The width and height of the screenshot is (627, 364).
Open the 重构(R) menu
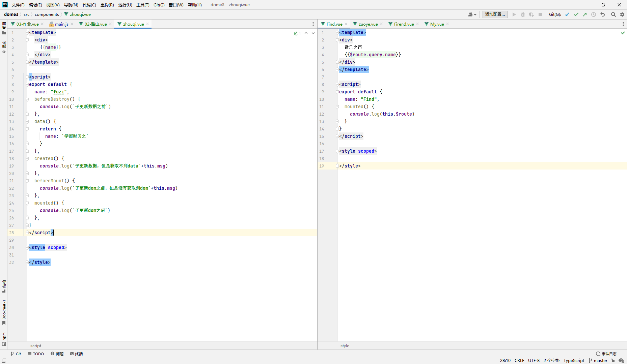[107, 5]
